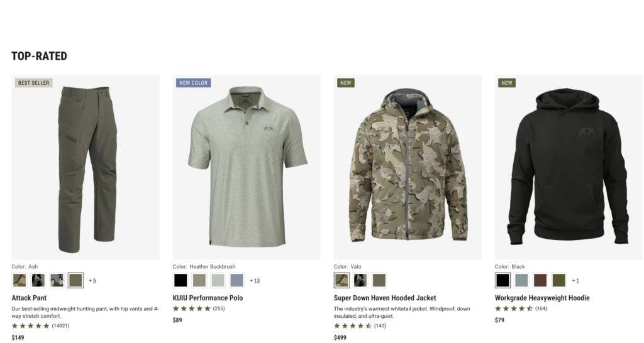644x343 pixels.
Task: View the black hoodie product image
Action: click(x=569, y=167)
